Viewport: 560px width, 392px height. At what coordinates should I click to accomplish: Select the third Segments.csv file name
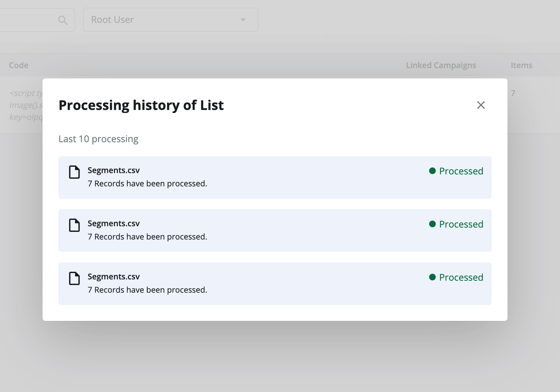pyautogui.click(x=114, y=277)
